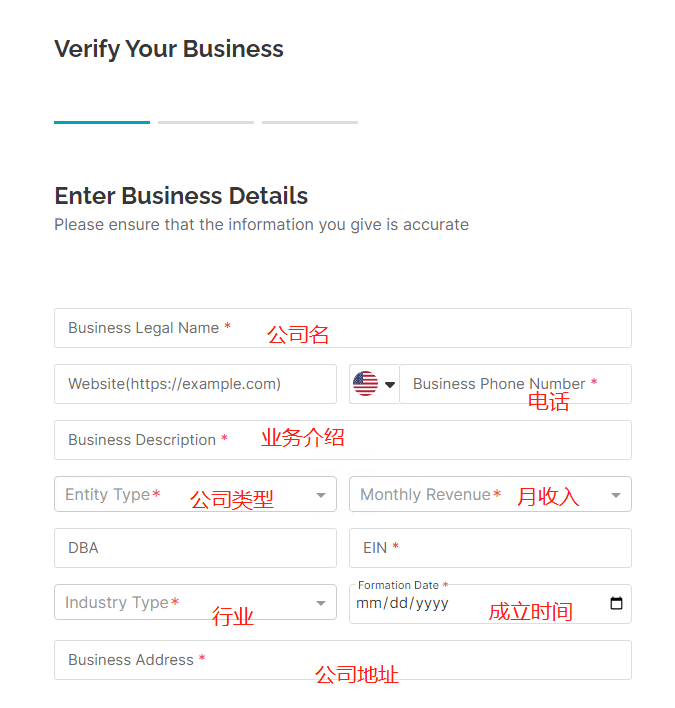Click the Business Phone Number field
The height and width of the screenshot is (708, 675).
pyautogui.click(x=515, y=384)
